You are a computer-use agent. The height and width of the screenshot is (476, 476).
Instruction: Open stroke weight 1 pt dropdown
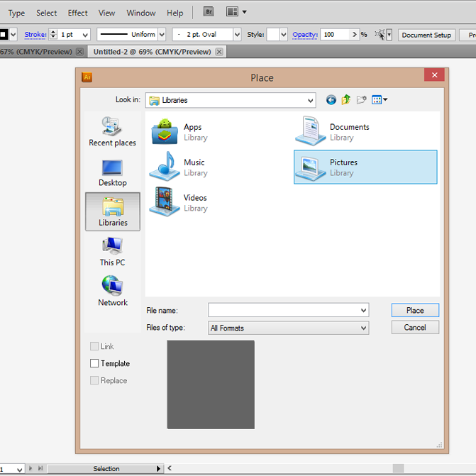pos(85,35)
